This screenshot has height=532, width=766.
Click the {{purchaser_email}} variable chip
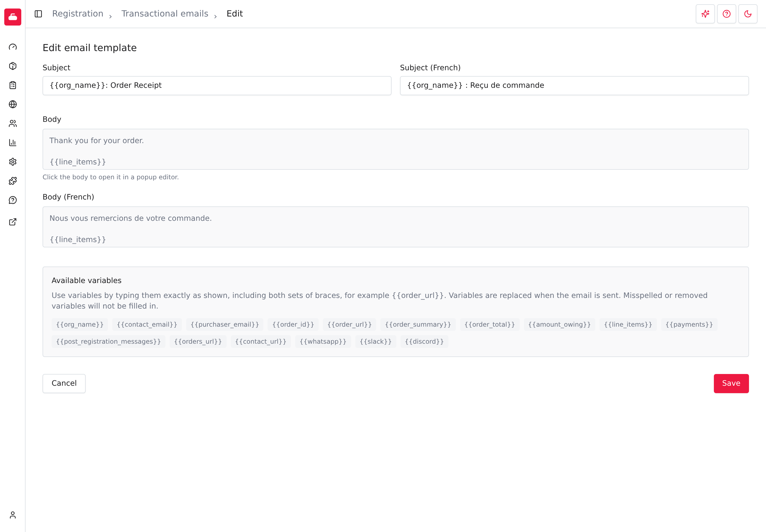click(x=225, y=324)
